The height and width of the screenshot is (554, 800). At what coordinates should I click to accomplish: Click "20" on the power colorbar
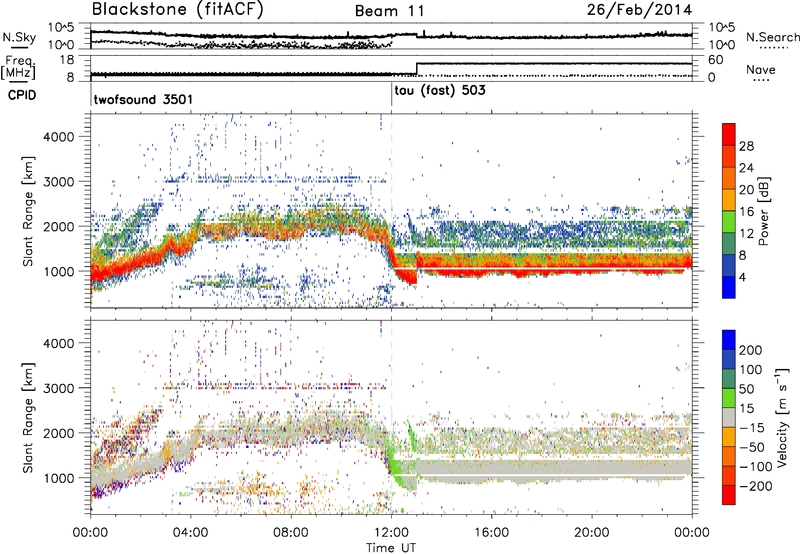746,190
